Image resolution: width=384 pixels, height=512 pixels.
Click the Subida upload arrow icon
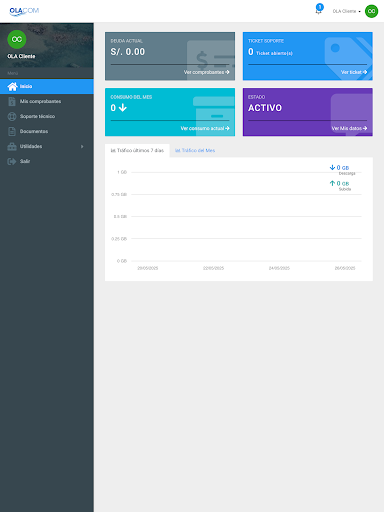(332, 183)
